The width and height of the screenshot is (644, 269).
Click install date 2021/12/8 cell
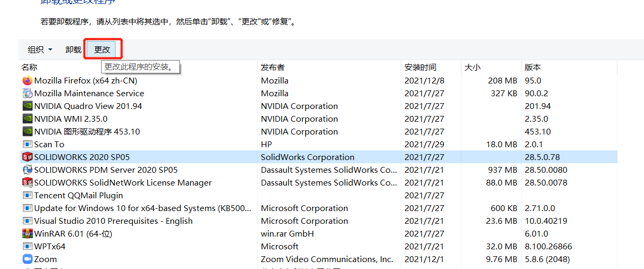(x=424, y=81)
